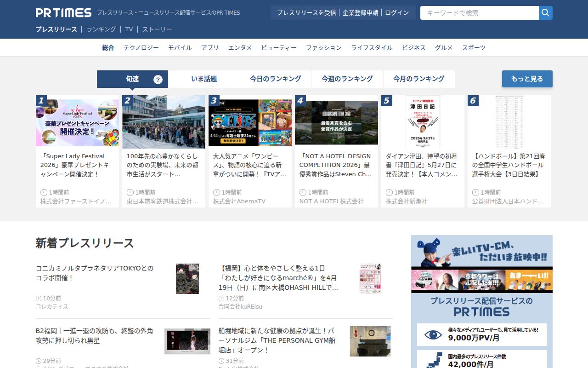588x368 pixels.
Task: Open the 津田日記 book cover thumbnail
Action: point(423,122)
